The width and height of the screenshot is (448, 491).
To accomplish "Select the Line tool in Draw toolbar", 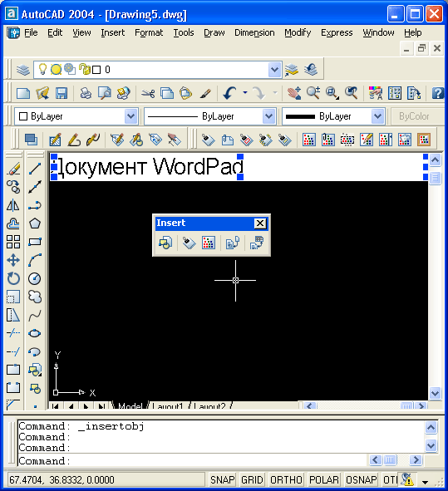I will point(35,169).
